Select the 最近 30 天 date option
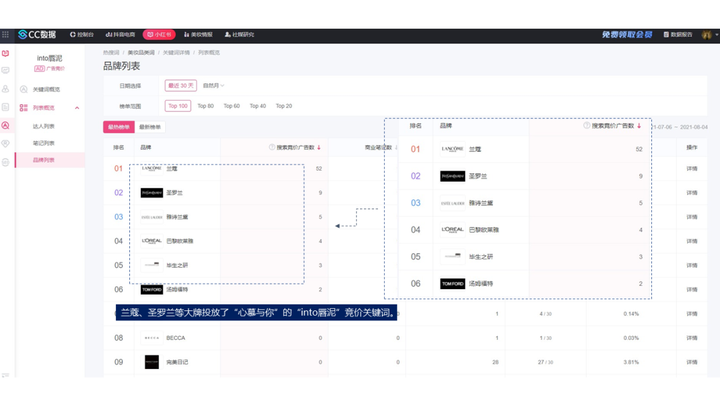Image resolution: width=720 pixels, height=405 pixels. tap(180, 85)
